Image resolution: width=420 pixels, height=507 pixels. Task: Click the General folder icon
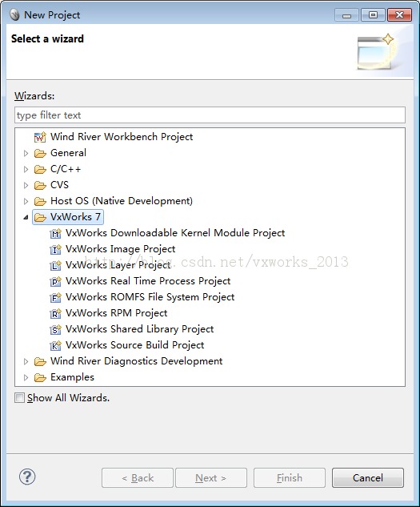click(x=40, y=153)
